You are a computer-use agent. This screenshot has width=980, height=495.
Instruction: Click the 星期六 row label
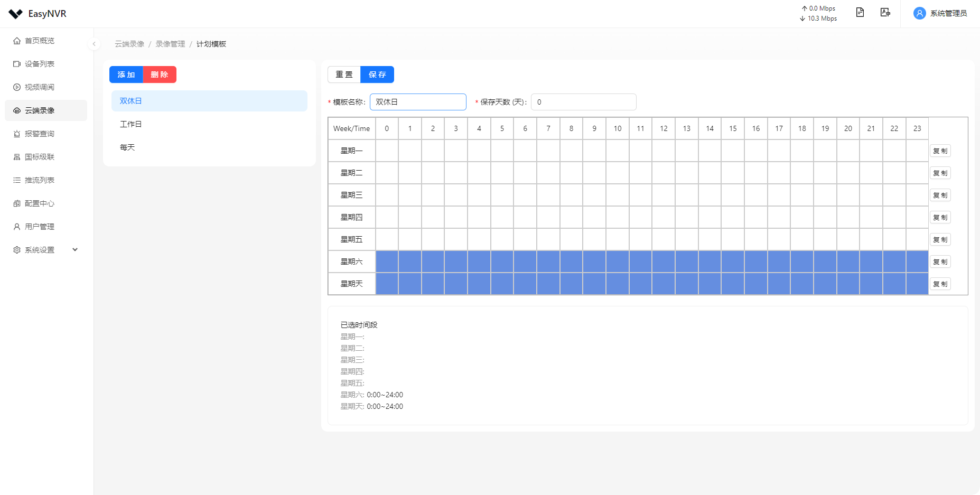tap(352, 261)
